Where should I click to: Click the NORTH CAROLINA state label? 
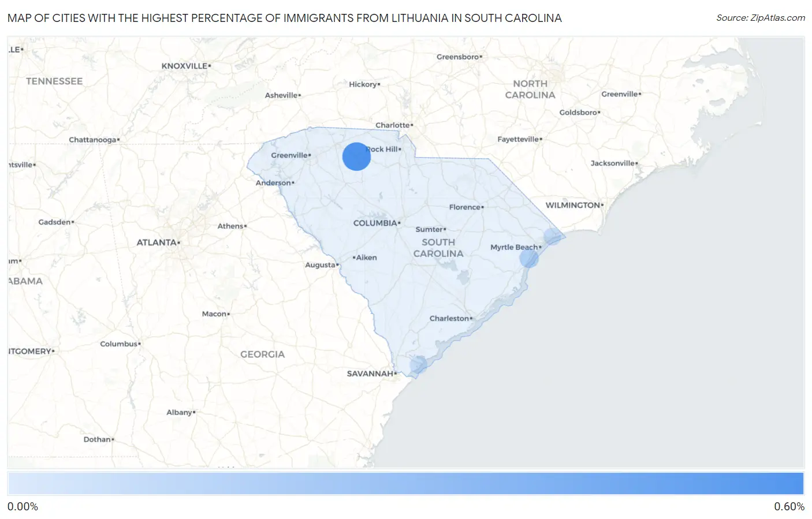(x=530, y=89)
